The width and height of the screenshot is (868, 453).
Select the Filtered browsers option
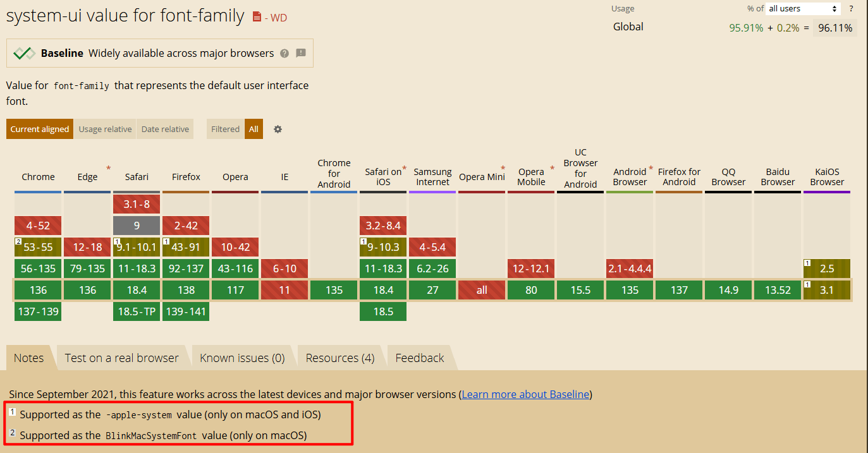(225, 129)
